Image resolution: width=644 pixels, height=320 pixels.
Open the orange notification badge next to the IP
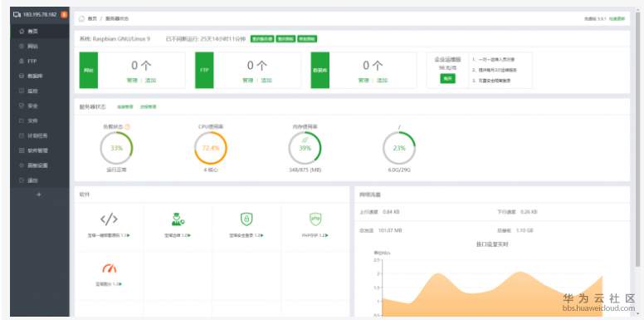64,14
